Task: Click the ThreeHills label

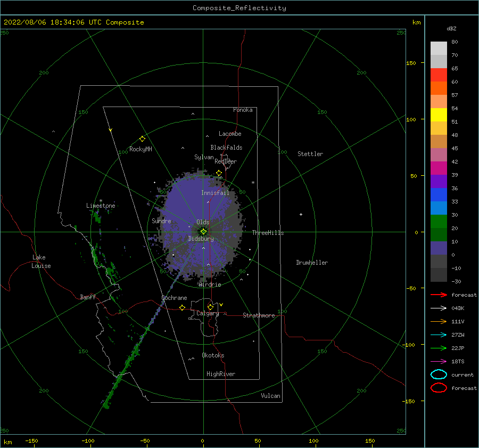Action: 268,233
